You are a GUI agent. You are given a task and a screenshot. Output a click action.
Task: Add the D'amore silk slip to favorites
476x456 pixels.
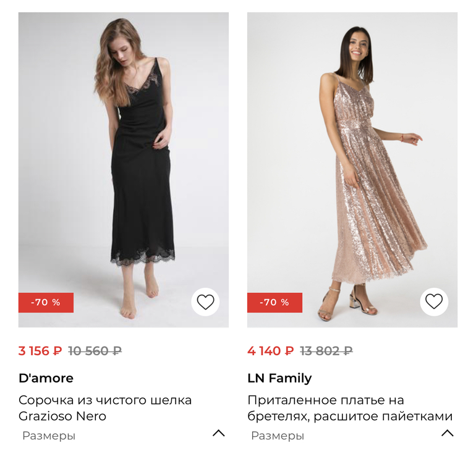pyautogui.click(x=205, y=302)
